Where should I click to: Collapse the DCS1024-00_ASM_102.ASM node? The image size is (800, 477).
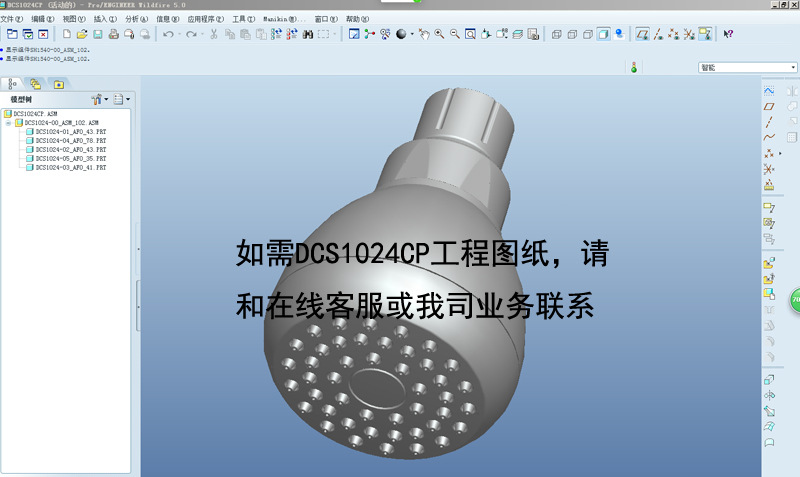pos(8,123)
